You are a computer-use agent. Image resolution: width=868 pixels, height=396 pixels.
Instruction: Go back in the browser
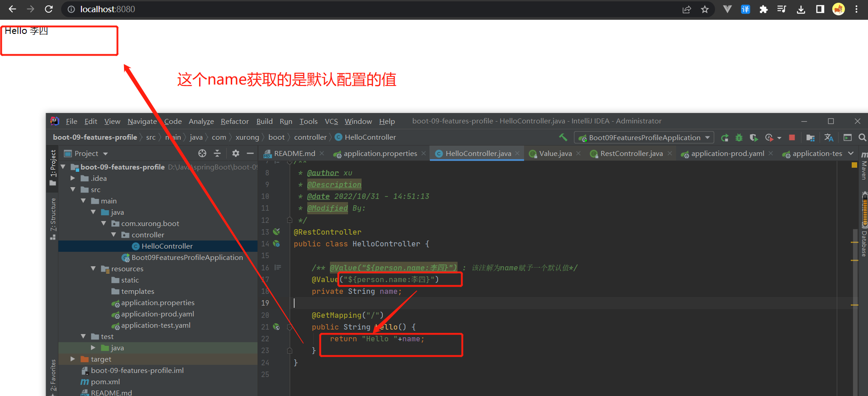point(12,9)
